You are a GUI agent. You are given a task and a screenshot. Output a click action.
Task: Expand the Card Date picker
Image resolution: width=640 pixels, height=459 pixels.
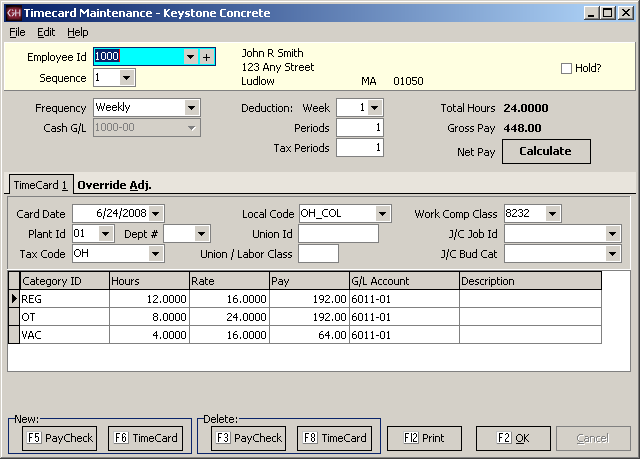click(x=155, y=213)
